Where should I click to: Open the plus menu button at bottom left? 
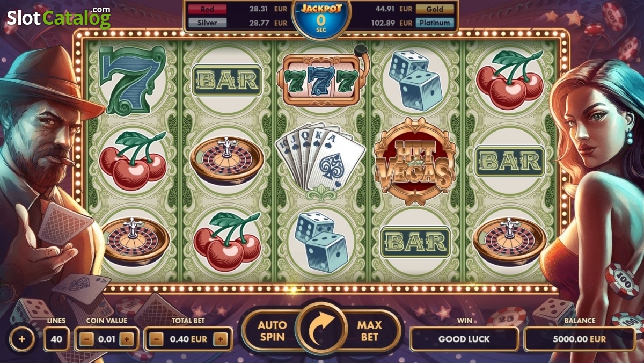point(21,339)
